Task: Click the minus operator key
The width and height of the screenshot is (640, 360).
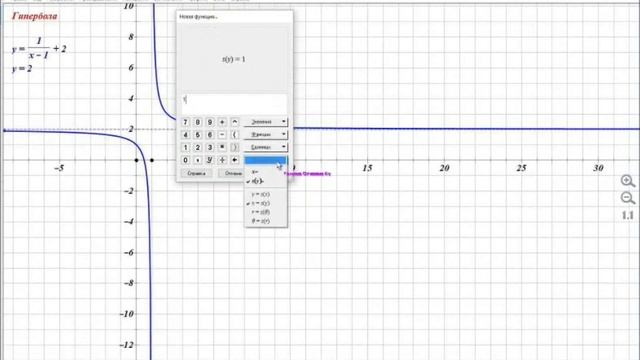Action: coord(222,135)
